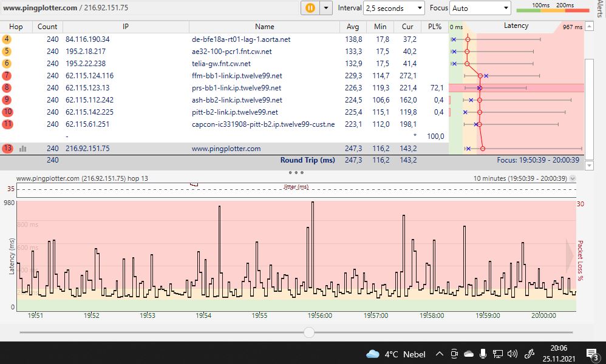Open the Interval 2,5 seconds dropdown
This screenshot has width=606, height=364.
click(394, 8)
